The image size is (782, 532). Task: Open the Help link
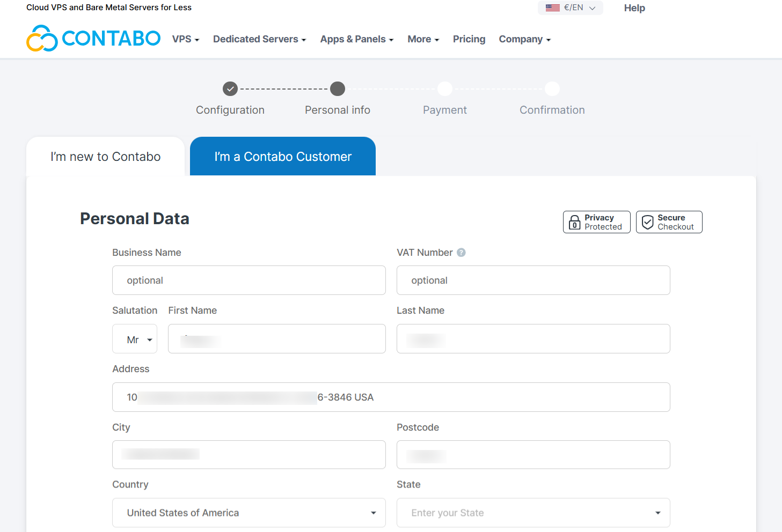pyautogui.click(x=634, y=8)
